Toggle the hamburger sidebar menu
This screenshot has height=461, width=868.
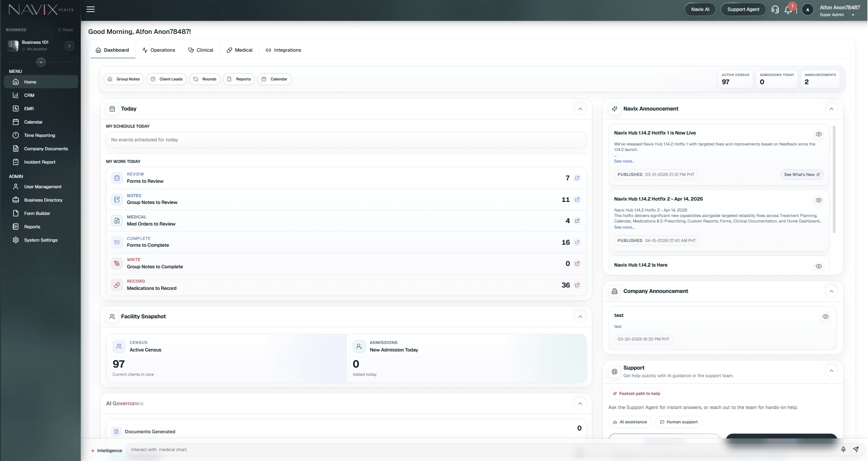[90, 9]
